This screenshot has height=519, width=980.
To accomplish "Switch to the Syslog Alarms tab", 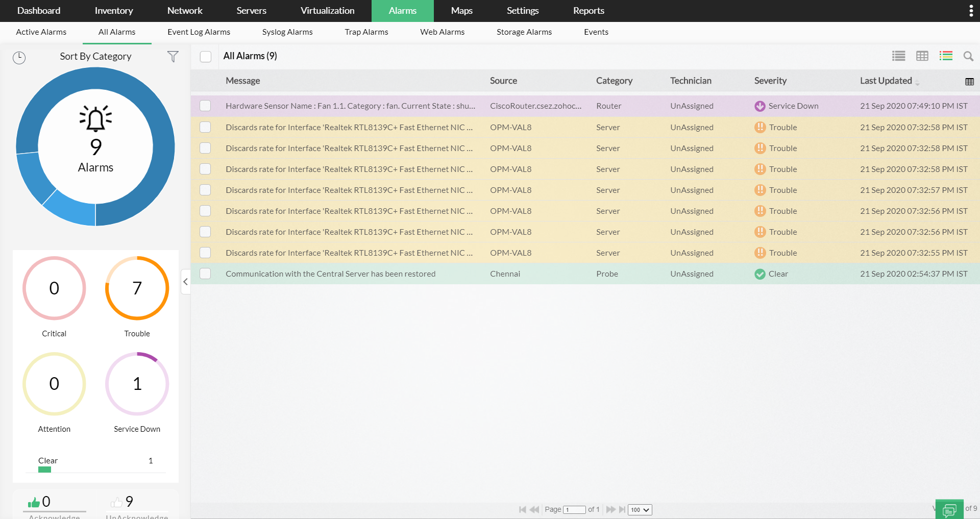I will click(287, 32).
